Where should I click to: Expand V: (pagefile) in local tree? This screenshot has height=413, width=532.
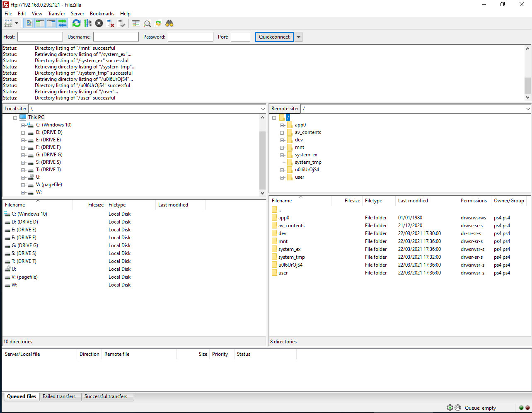(23, 185)
